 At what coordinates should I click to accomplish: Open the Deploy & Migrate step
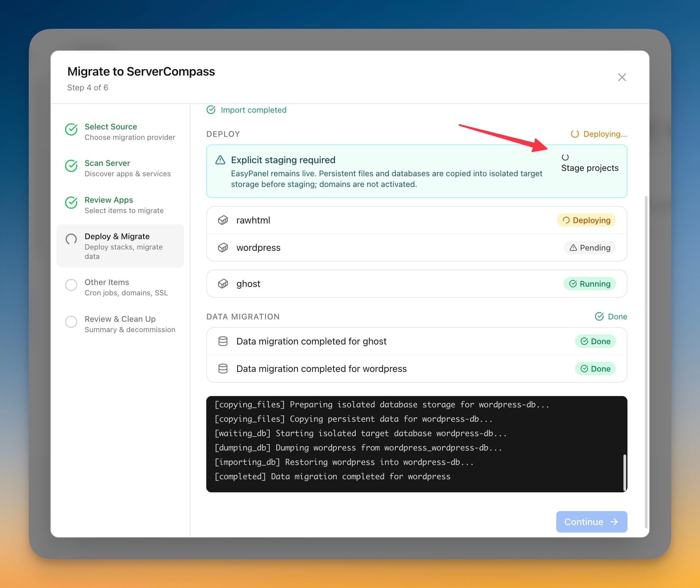(120, 246)
